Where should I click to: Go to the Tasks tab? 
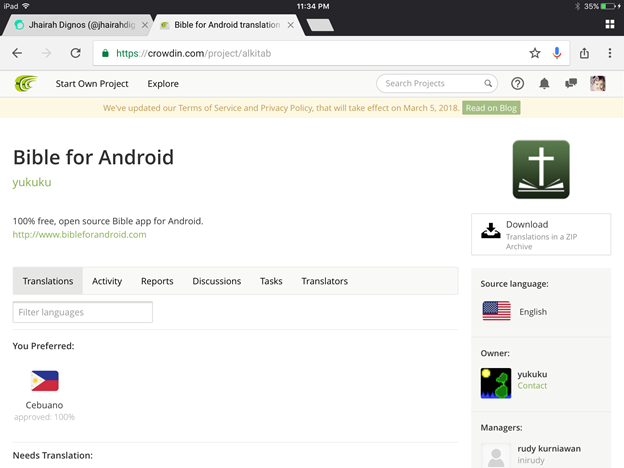271,281
